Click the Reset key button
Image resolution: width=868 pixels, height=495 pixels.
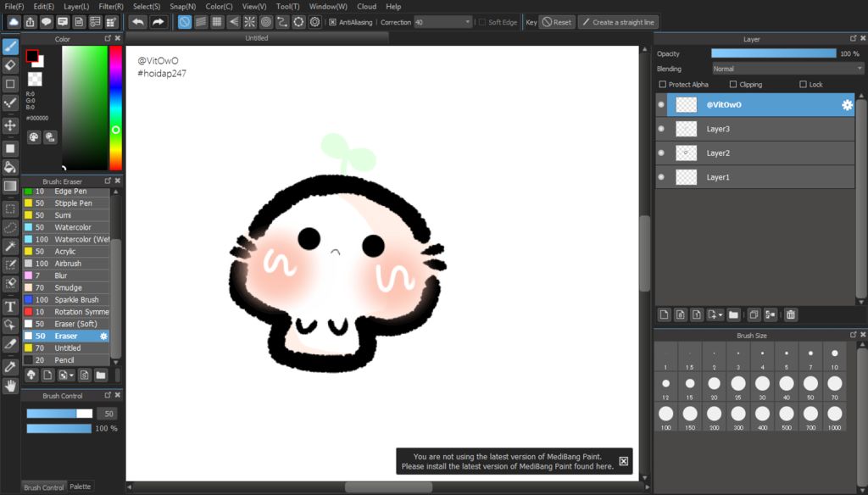[557, 22]
